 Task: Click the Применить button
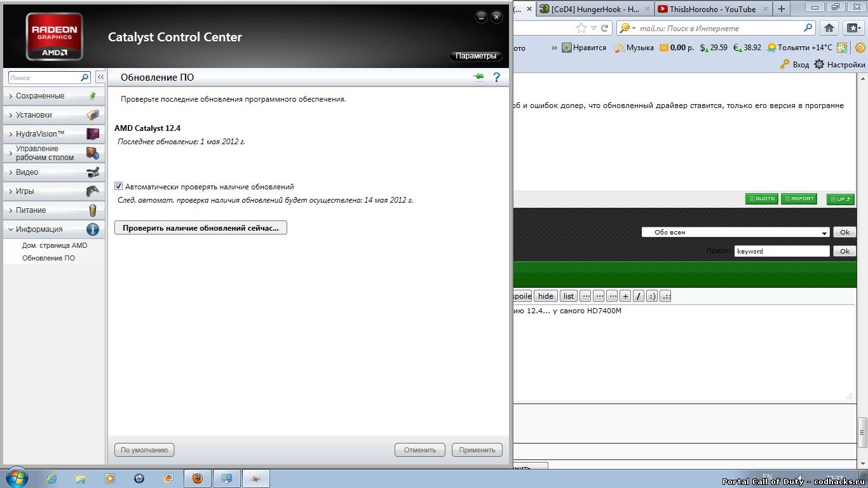pos(477,450)
